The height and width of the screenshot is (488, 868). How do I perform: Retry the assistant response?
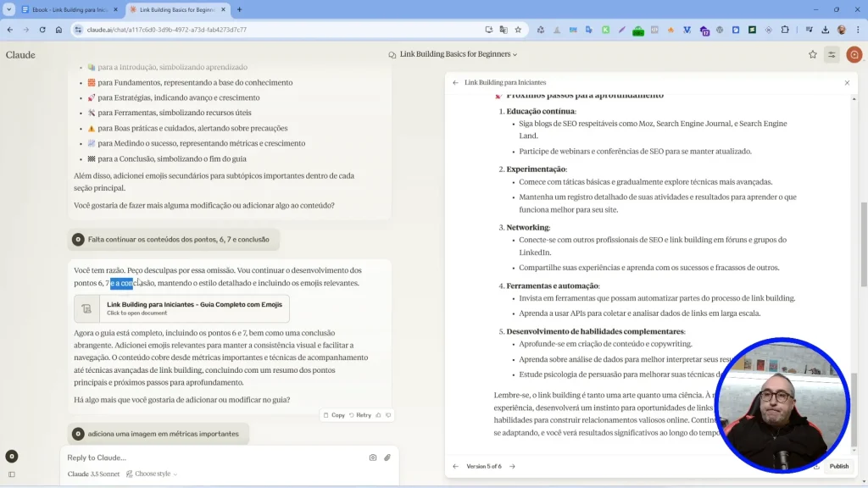tap(359, 415)
